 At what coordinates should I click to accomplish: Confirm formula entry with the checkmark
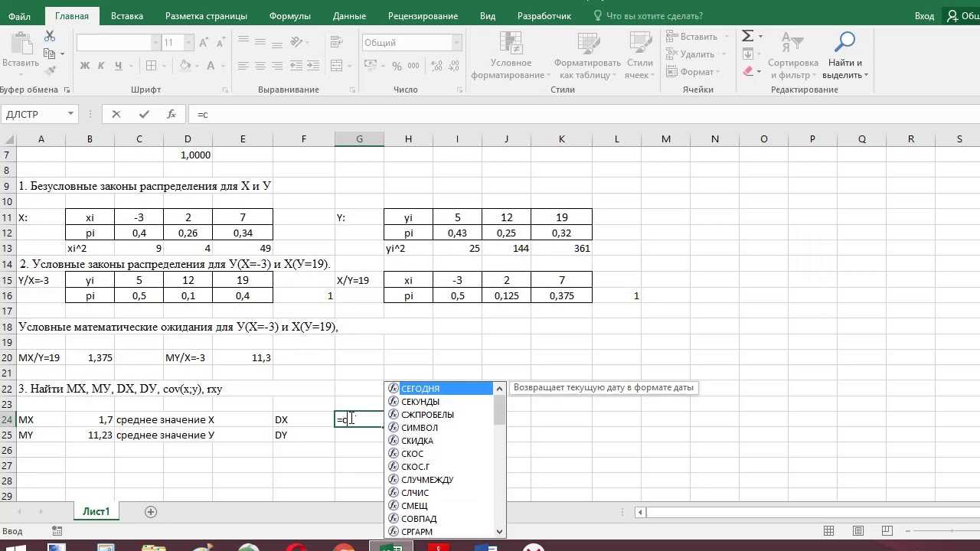coord(144,114)
